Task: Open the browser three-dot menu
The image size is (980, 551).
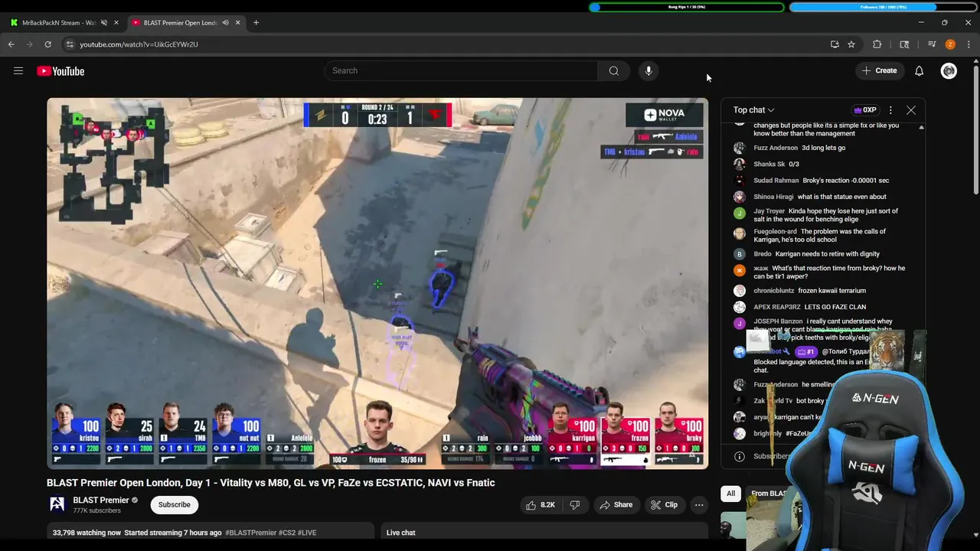Action: 969,44
